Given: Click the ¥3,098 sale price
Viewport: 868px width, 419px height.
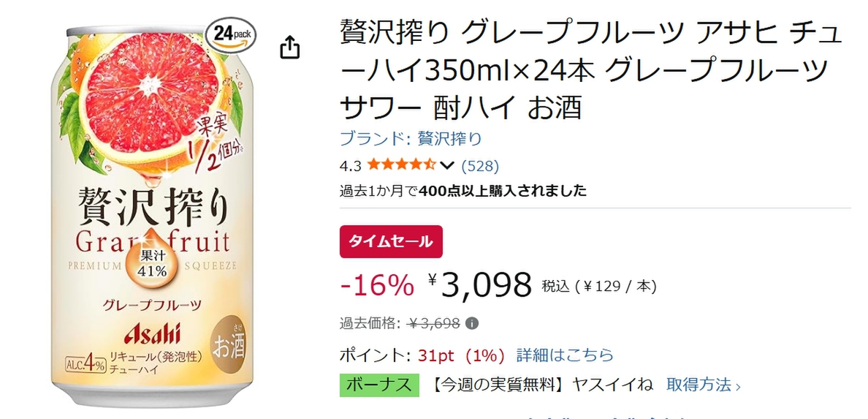Looking at the screenshot, I should pyautogui.click(x=481, y=284).
